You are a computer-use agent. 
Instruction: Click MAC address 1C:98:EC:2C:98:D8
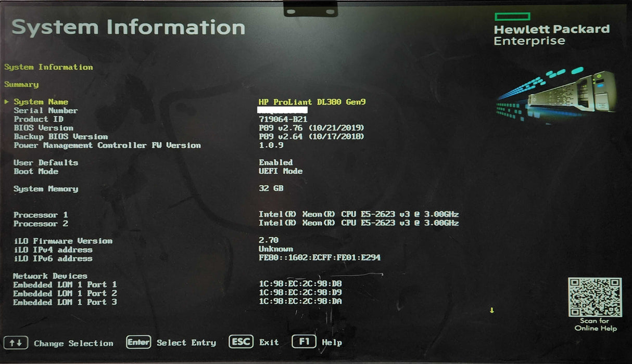point(300,284)
